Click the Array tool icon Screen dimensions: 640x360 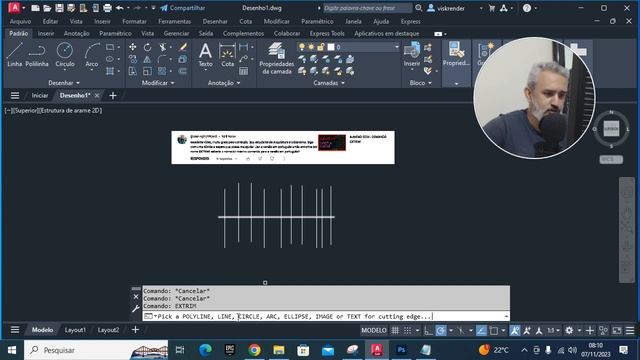[x=162, y=71]
